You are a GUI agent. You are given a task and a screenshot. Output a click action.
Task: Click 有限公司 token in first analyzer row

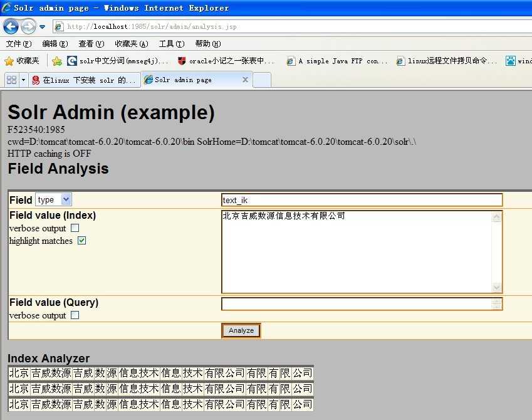pyautogui.click(x=224, y=373)
